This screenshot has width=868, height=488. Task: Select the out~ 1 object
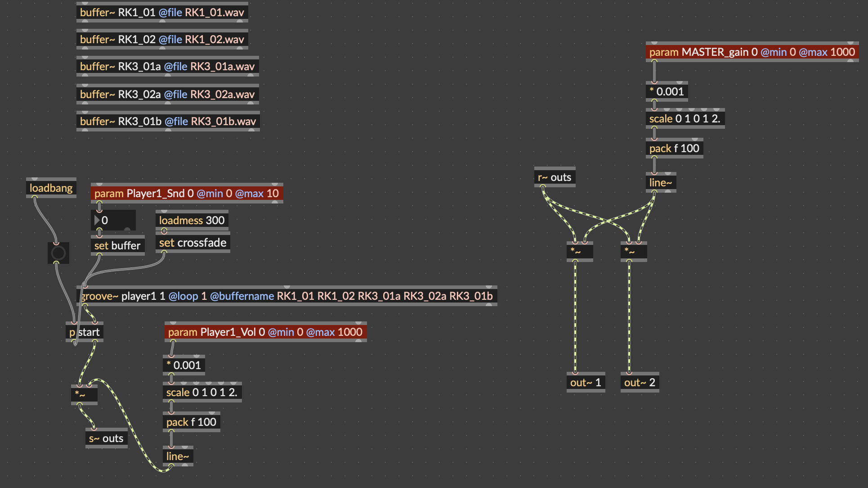point(586,382)
